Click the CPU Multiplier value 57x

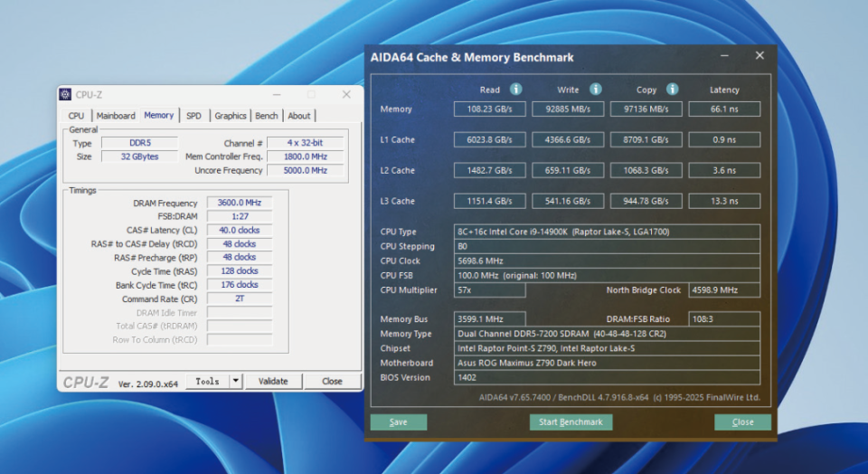[x=489, y=289]
